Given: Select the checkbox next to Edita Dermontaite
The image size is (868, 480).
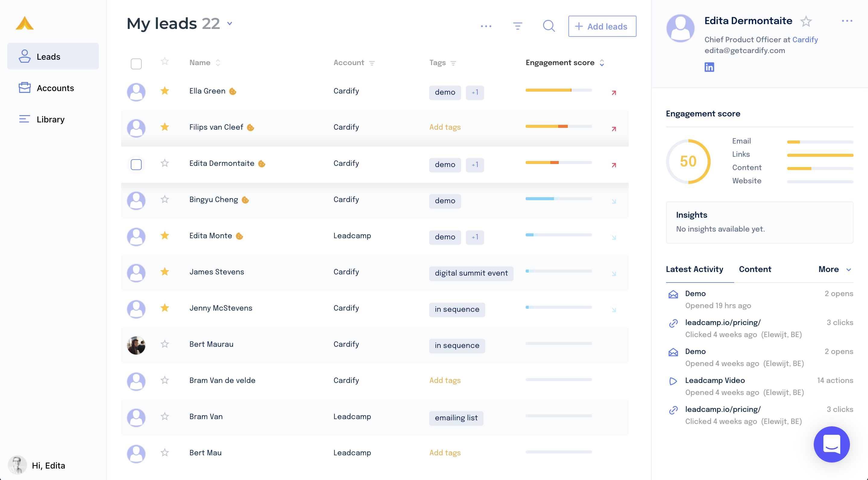Looking at the screenshot, I should 136,165.
